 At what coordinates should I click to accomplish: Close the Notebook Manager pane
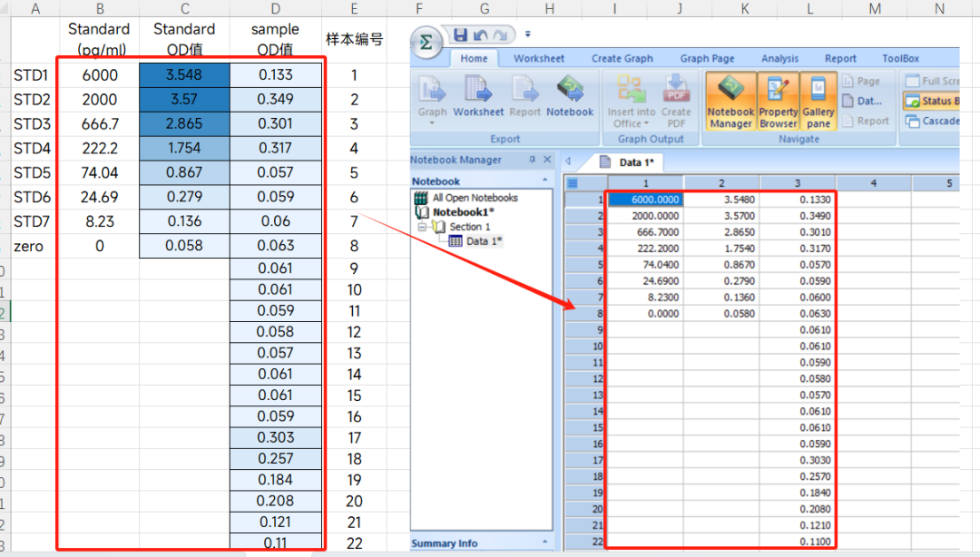click(547, 160)
